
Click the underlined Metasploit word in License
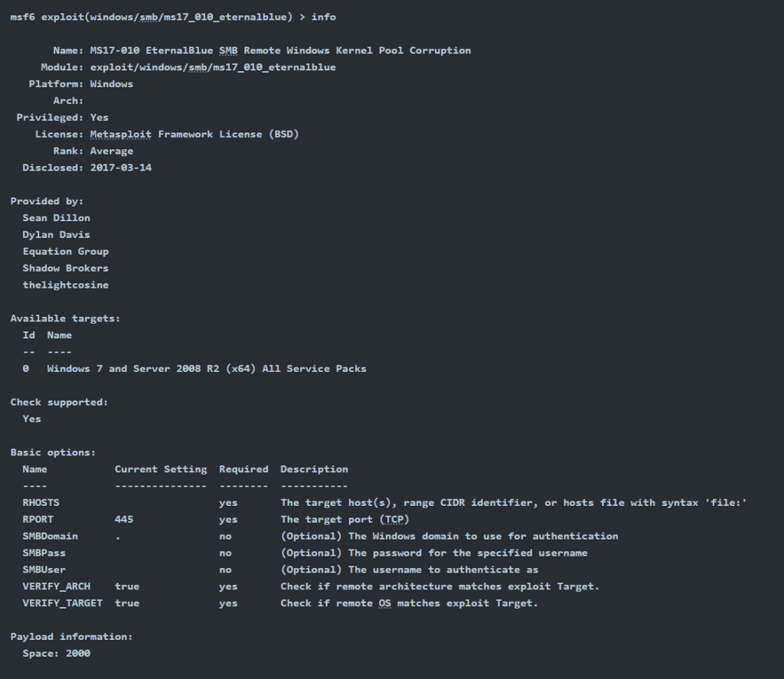pyautogui.click(x=120, y=134)
